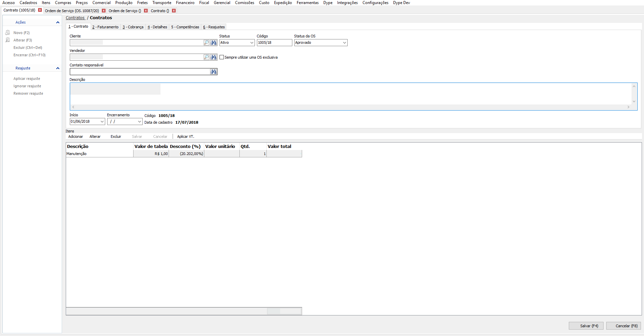The height and width of the screenshot is (336, 644).
Task: Click the Valor de tabela column header
Action: click(151, 147)
